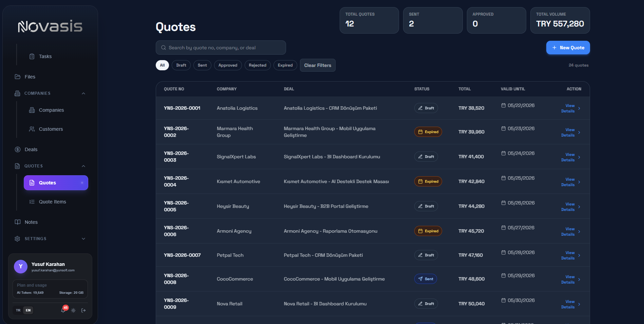
Task: Filter quotes by Approved
Action: pyautogui.click(x=228, y=65)
